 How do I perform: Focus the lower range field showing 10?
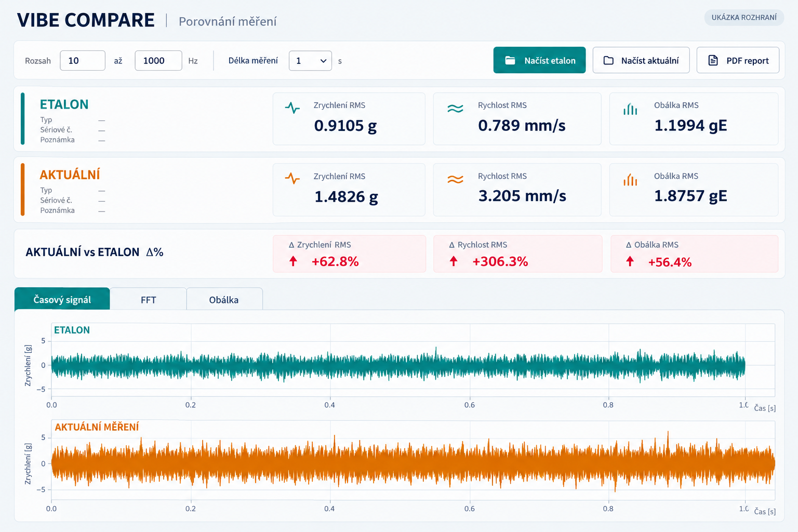83,61
